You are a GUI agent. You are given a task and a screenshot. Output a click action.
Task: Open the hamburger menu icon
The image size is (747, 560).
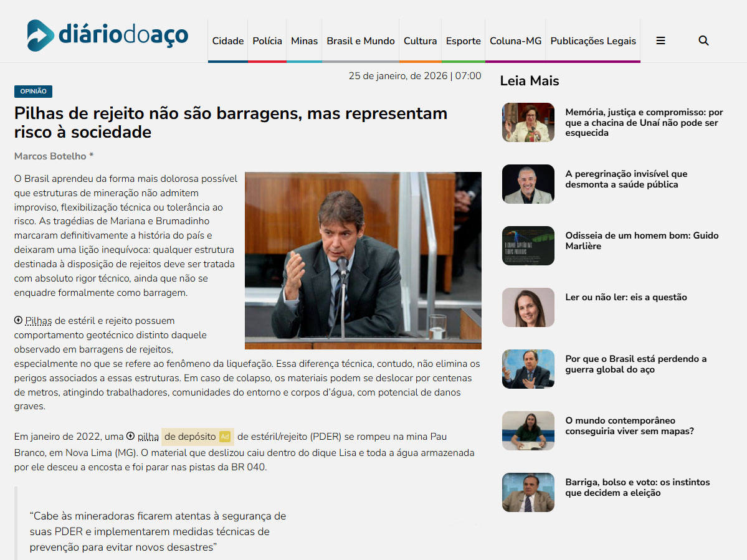(x=660, y=40)
